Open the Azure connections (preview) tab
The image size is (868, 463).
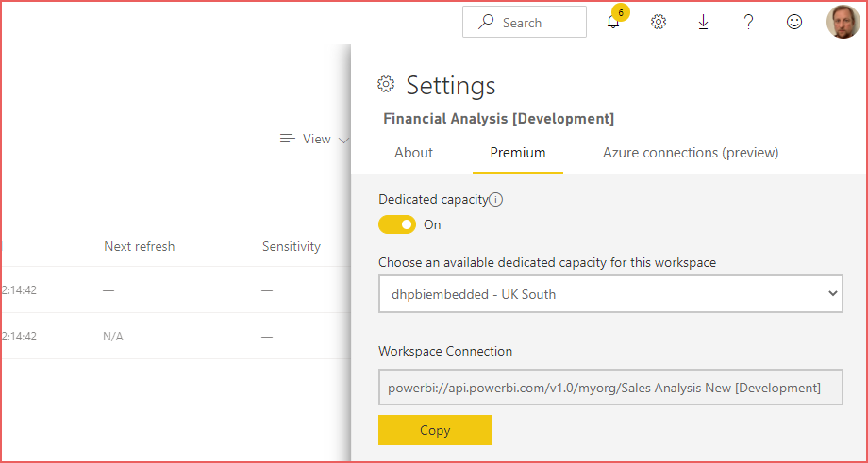[x=691, y=153]
